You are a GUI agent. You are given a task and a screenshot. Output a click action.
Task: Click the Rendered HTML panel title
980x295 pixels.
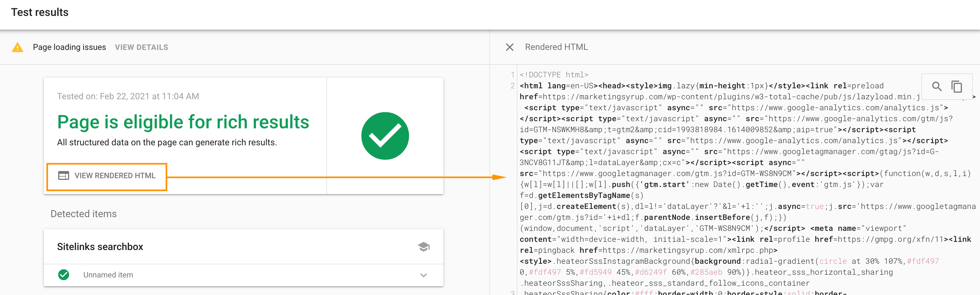tap(556, 47)
